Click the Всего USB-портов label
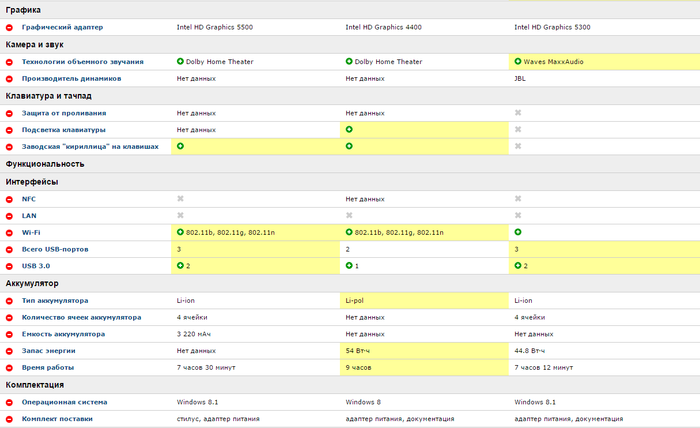 coord(59,249)
